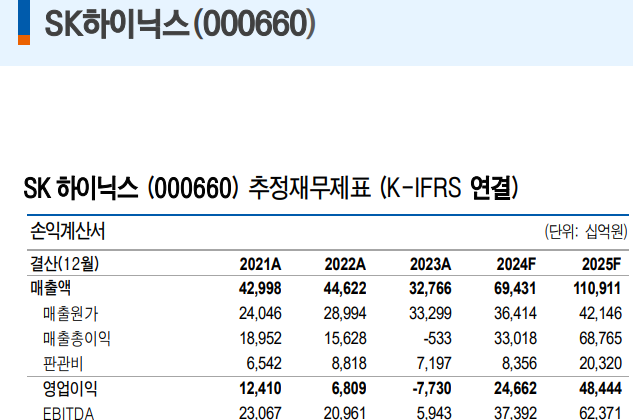Click the 2023A column header
The image size is (633, 420).
click(431, 264)
